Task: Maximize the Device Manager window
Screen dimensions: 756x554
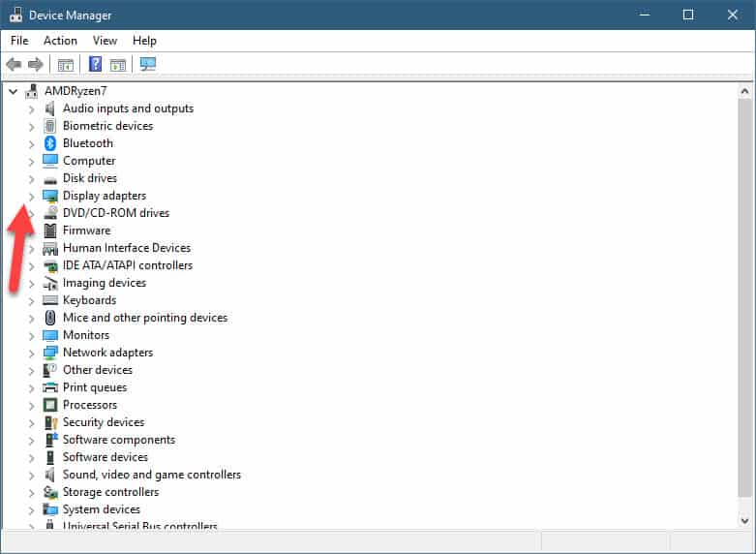Action: (x=688, y=15)
